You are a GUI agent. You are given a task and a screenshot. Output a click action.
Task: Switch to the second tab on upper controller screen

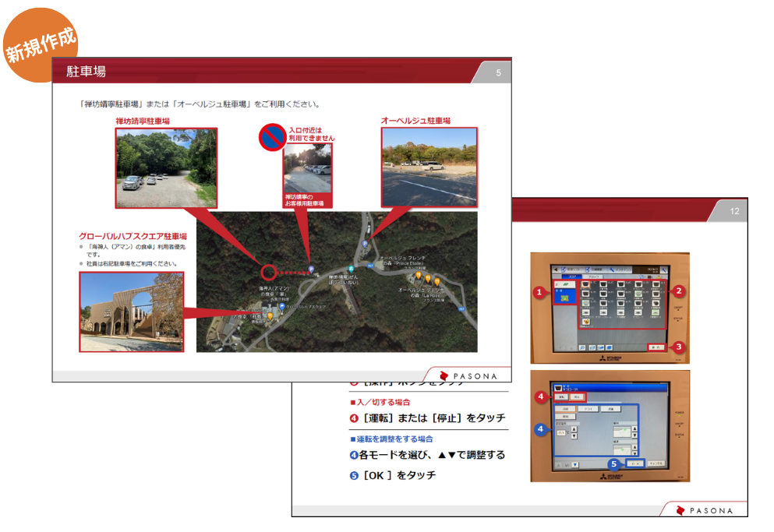(594, 277)
